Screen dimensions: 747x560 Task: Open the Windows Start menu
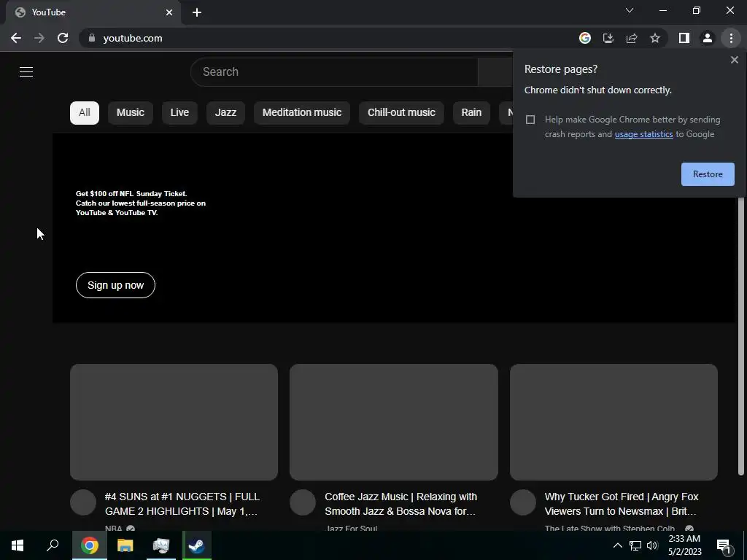[x=18, y=545]
